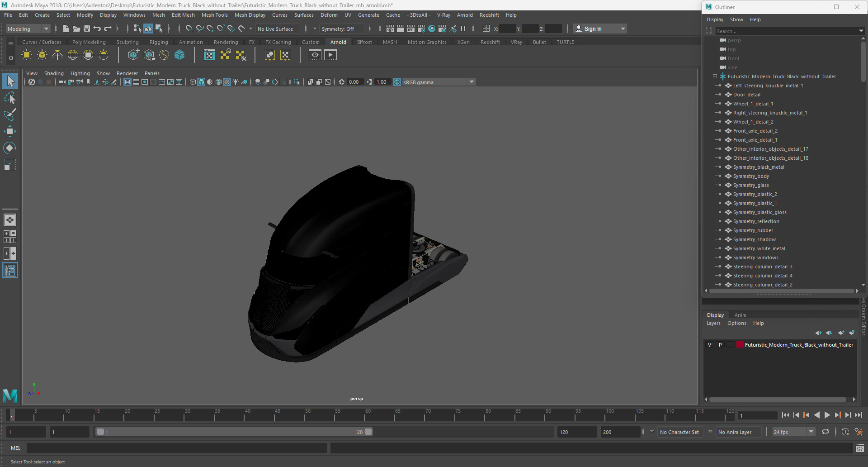Open Outliner Show menu
This screenshot has width=868, height=467.
tap(736, 19)
